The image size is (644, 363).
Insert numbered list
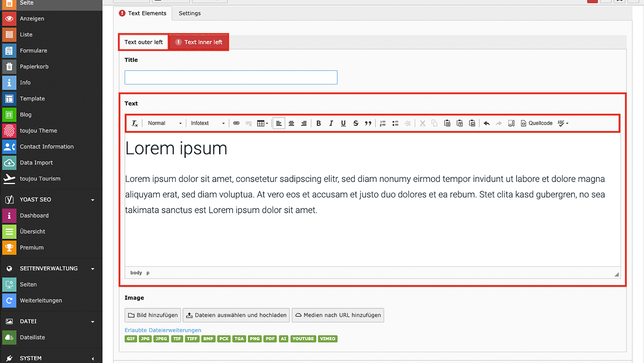(383, 123)
